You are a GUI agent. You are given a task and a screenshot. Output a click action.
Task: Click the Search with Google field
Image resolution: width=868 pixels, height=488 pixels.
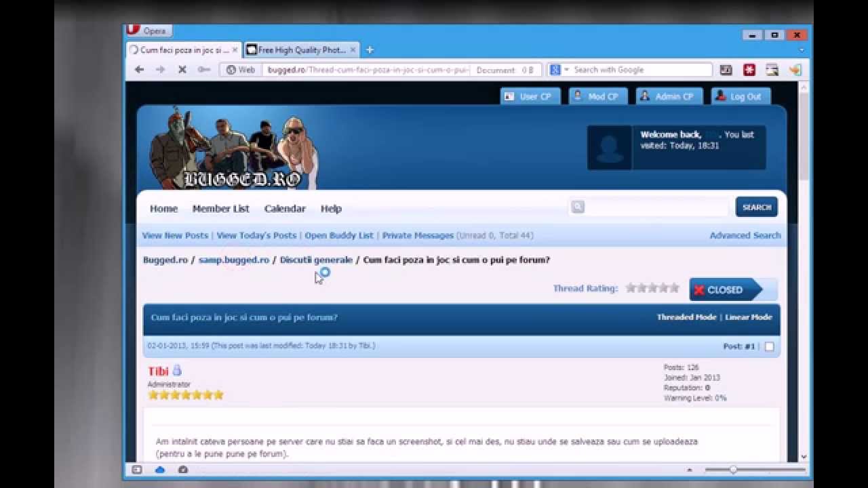[641, 70]
